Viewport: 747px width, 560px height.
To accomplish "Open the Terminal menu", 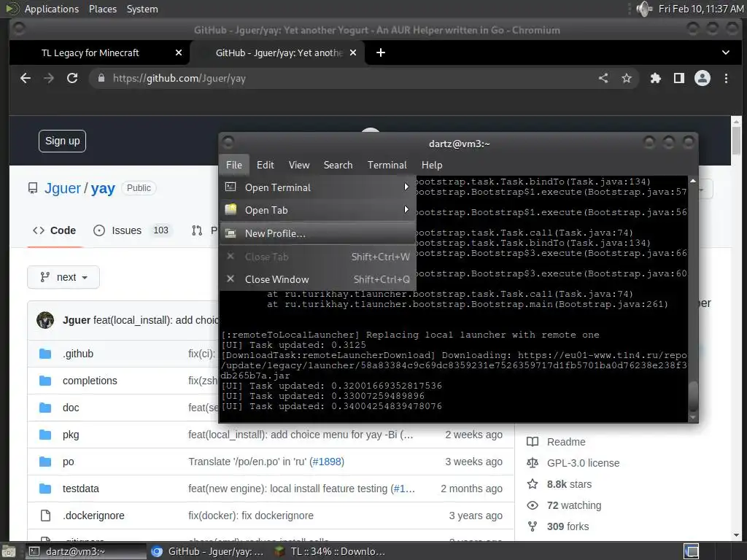I will pyautogui.click(x=387, y=165).
